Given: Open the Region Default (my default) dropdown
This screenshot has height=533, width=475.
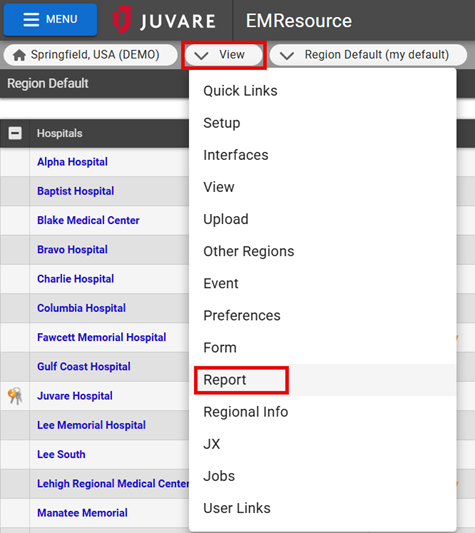Looking at the screenshot, I should tap(368, 55).
